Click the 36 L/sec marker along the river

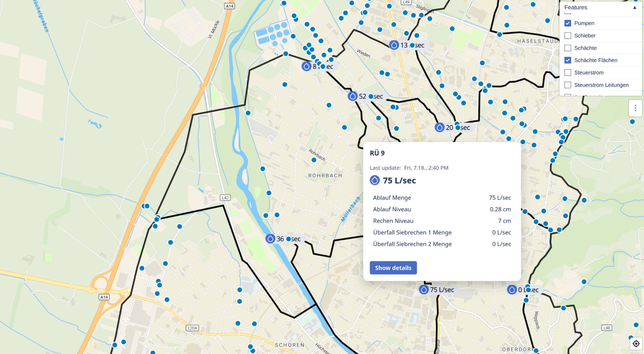pos(270,239)
